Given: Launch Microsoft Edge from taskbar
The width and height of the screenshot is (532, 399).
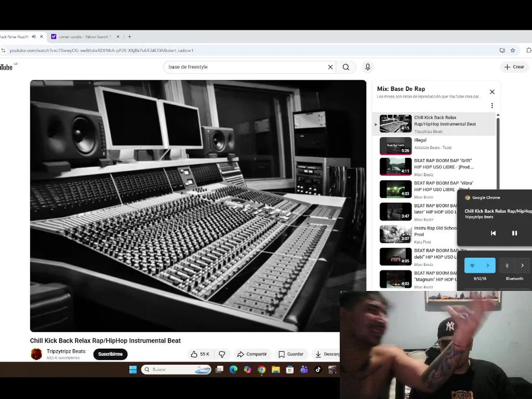Looking at the screenshot, I should click(233, 370).
